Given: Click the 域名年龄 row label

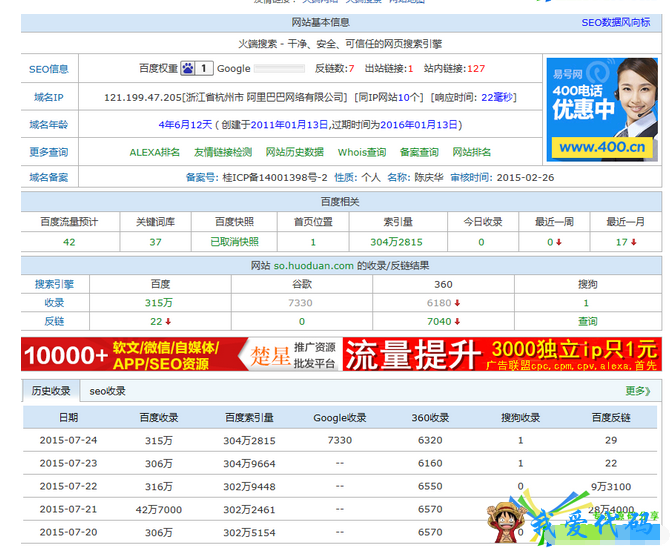Looking at the screenshot, I should (x=49, y=125).
